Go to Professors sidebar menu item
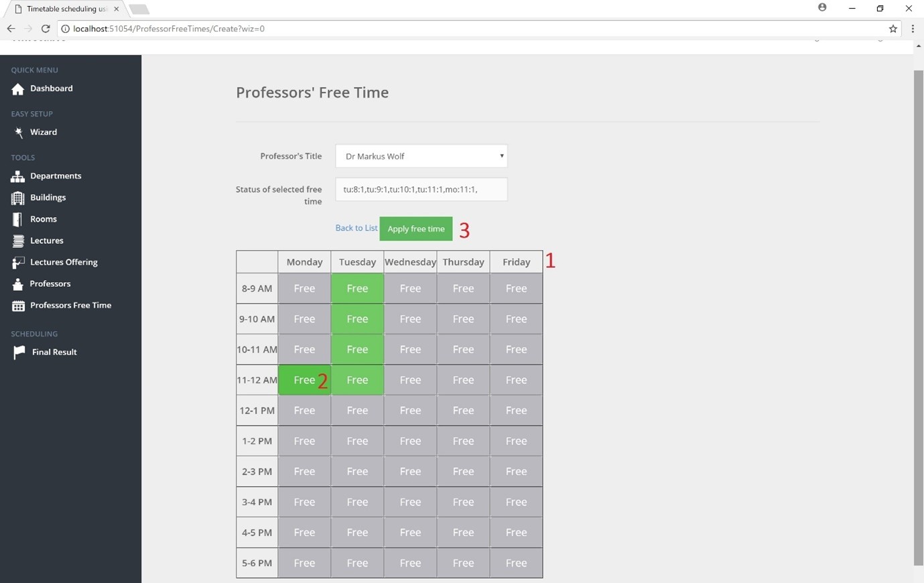This screenshot has width=924, height=583. pyautogui.click(x=50, y=284)
